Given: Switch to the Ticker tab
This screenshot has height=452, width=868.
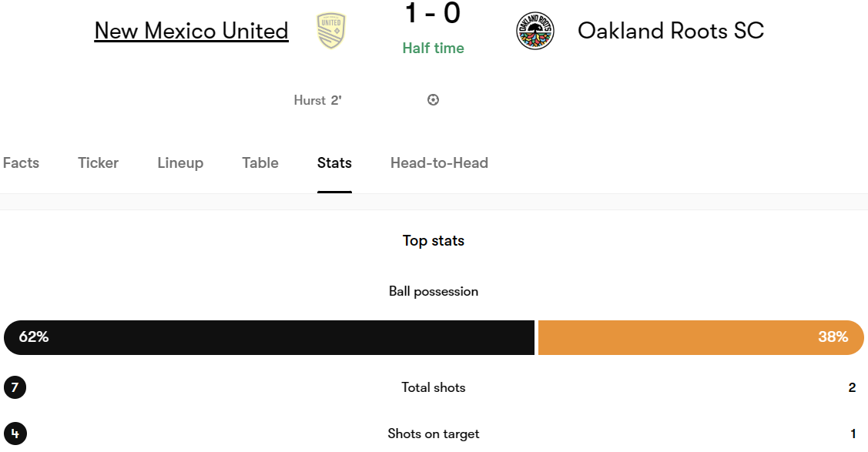Looking at the screenshot, I should click(x=98, y=162).
